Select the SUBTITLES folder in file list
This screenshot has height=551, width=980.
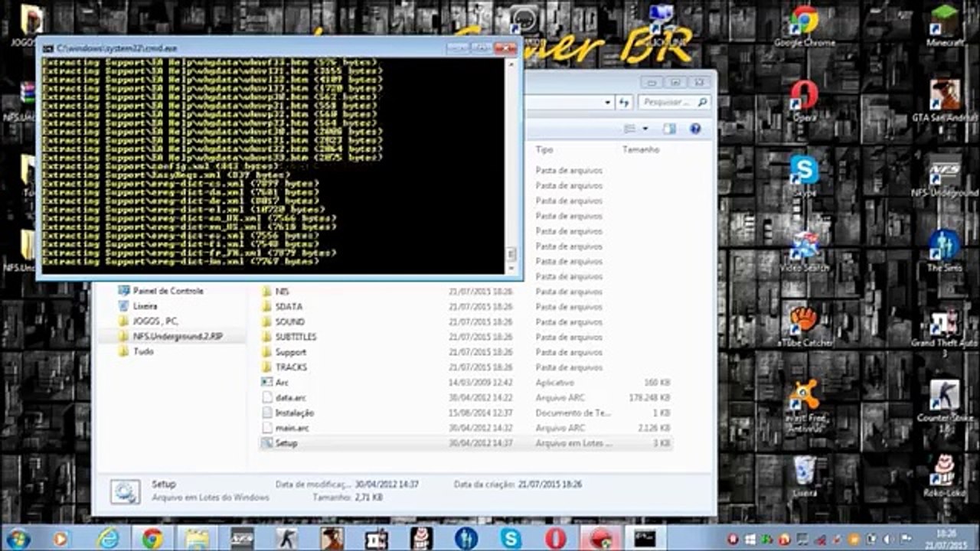coord(466,337)
